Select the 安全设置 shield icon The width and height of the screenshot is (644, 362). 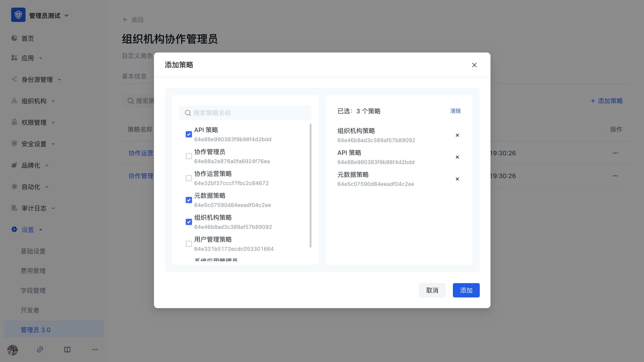click(x=14, y=144)
